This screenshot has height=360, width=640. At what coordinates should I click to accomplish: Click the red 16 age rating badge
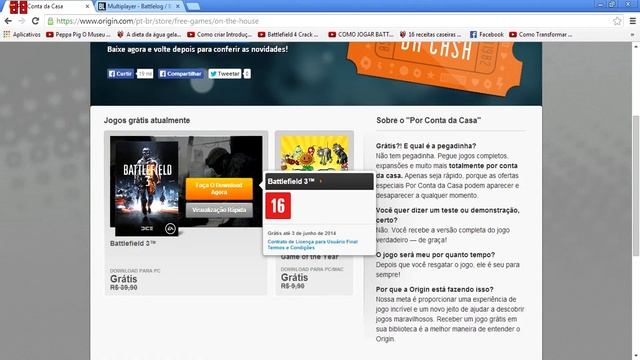278,206
